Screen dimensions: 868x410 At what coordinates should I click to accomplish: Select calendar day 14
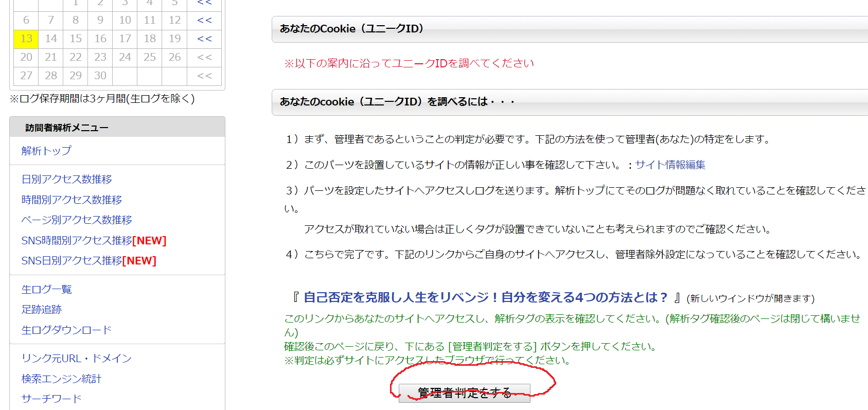click(51, 39)
